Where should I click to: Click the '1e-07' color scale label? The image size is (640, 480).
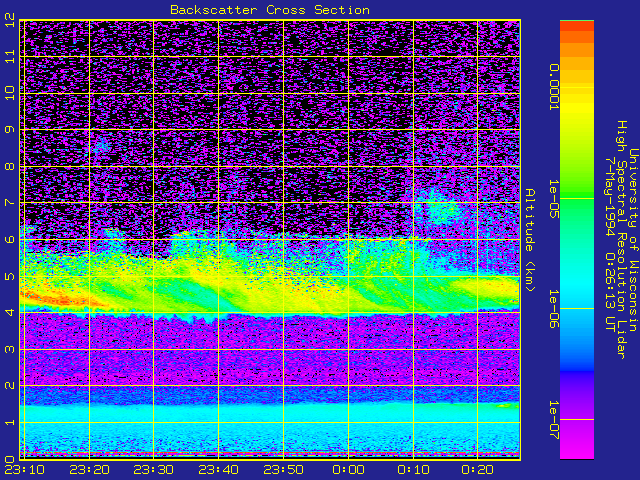tap(554, 420)
